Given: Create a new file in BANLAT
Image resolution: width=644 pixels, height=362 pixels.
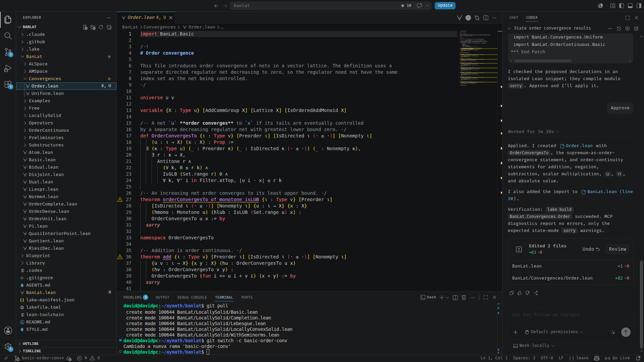Looking at the screenshot, I should tap(85, 27).
